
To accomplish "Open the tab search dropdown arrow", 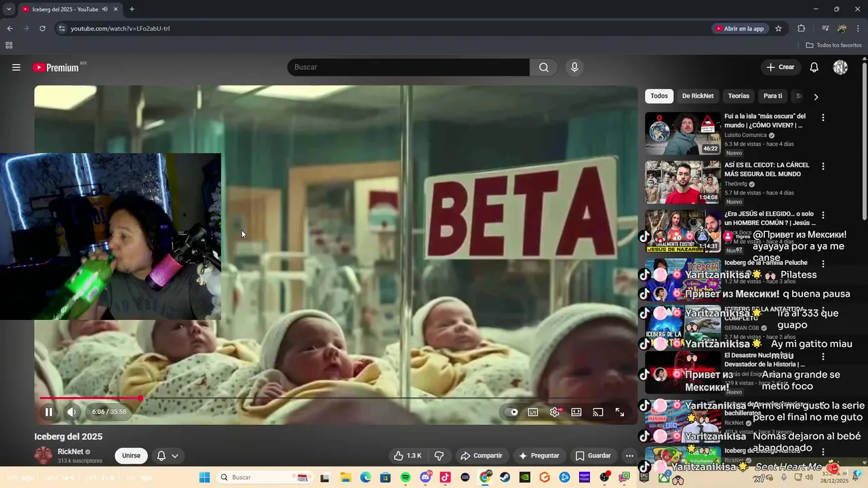I will (x=9, y=9).
